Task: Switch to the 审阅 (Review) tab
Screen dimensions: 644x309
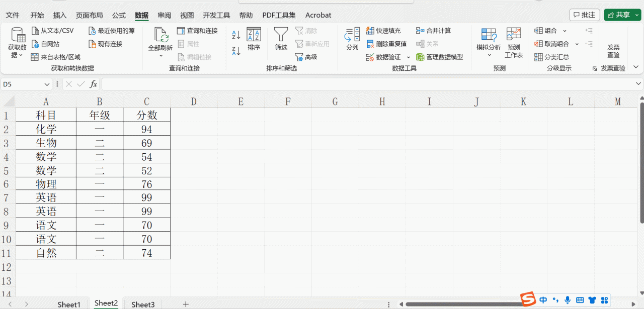Action: coord(164,15)
